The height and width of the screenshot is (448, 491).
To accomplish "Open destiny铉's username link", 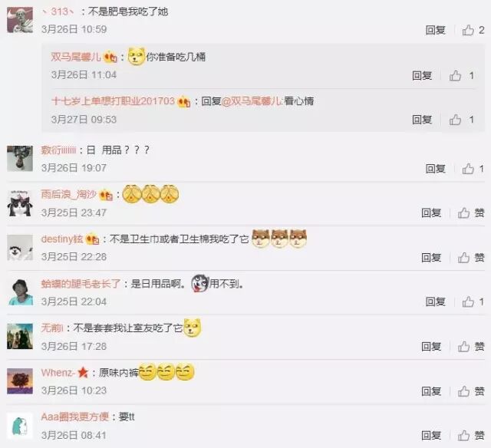I will 62,239.
